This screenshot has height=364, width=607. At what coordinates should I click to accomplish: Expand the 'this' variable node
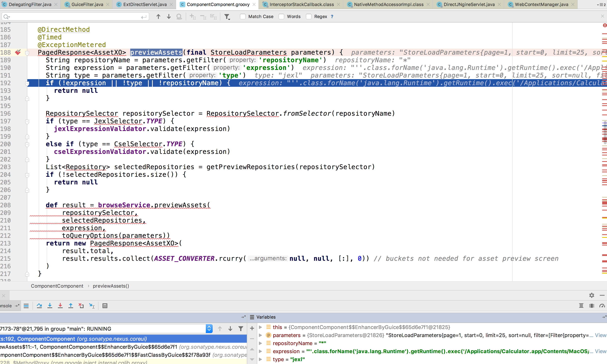coord(260,327)
